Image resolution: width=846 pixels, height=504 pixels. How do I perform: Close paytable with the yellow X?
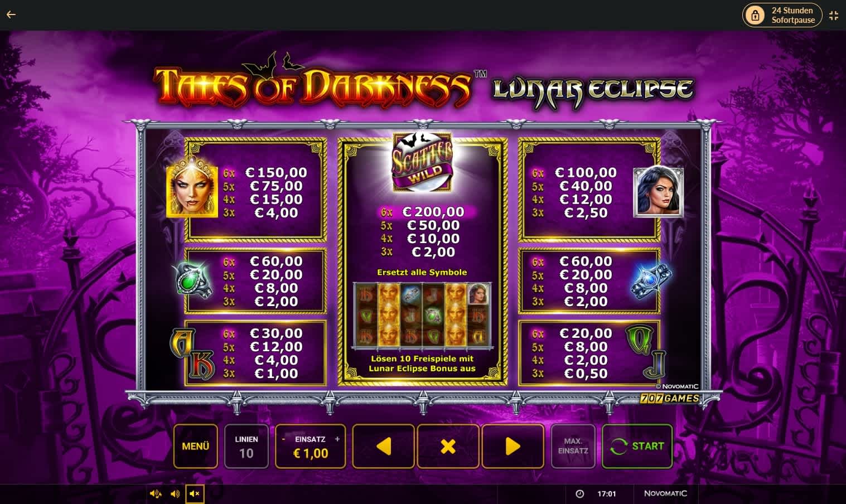click(x=448, y=446)
